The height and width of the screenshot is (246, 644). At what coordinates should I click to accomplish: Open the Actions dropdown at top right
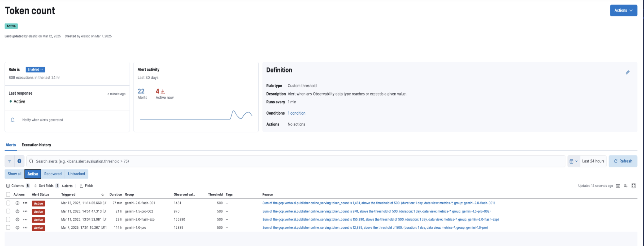[x=623, y=10]
